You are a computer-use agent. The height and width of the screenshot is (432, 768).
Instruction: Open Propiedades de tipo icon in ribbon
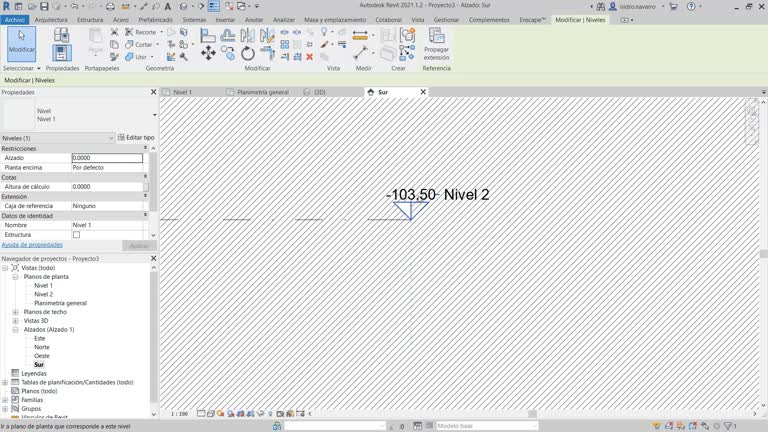click(62, 35)
